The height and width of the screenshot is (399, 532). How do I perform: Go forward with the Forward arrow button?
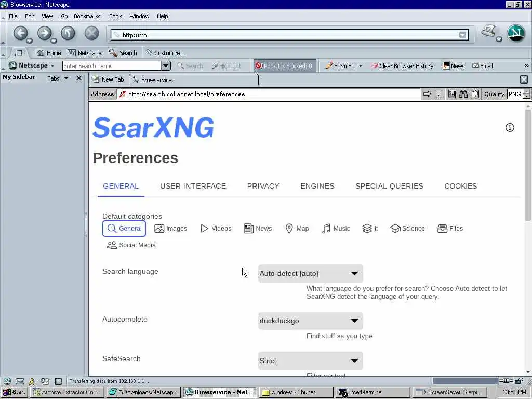coord(45,33)
